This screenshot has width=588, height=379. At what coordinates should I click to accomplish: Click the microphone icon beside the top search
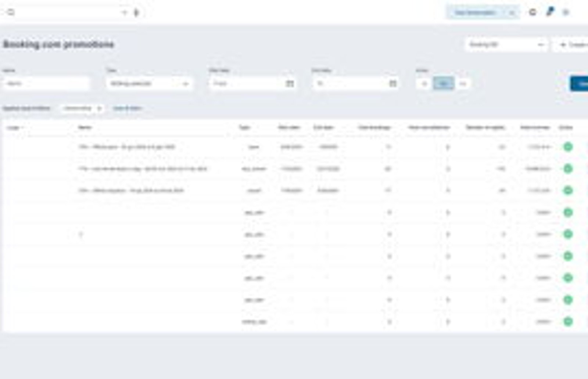click(136, 12)
